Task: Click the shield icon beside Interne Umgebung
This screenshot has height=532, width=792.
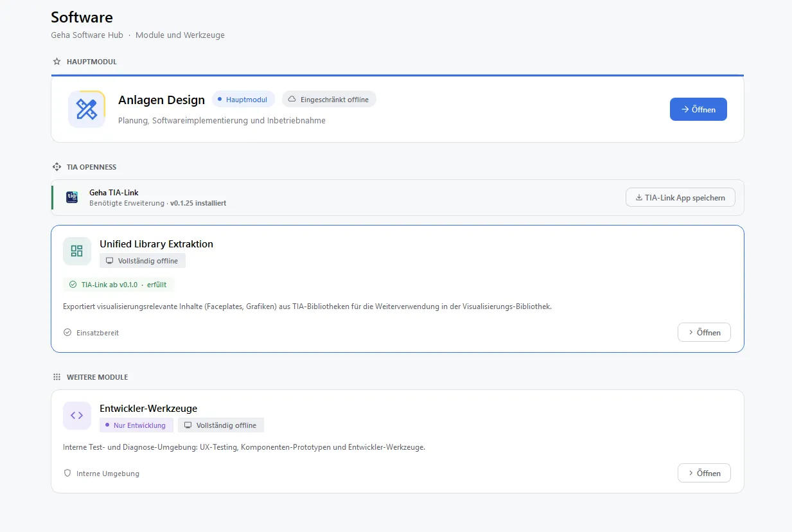Action: click(x=67, y=474)
